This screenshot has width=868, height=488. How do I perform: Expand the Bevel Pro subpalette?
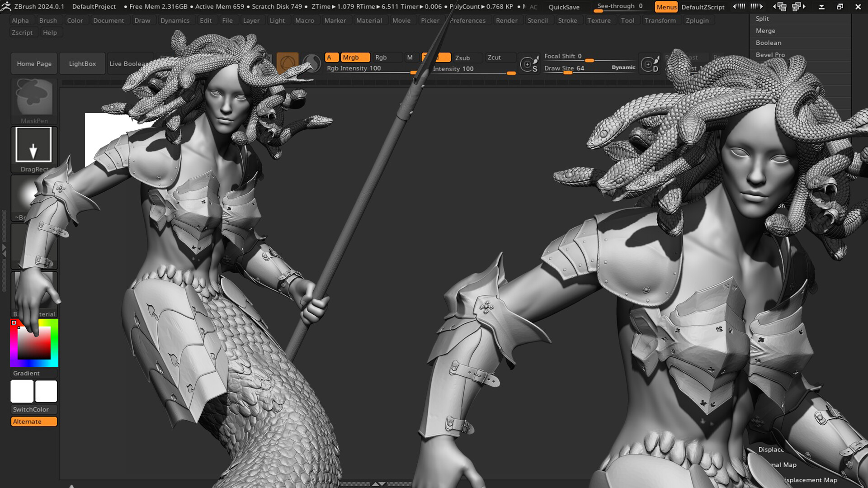(800, 55)
